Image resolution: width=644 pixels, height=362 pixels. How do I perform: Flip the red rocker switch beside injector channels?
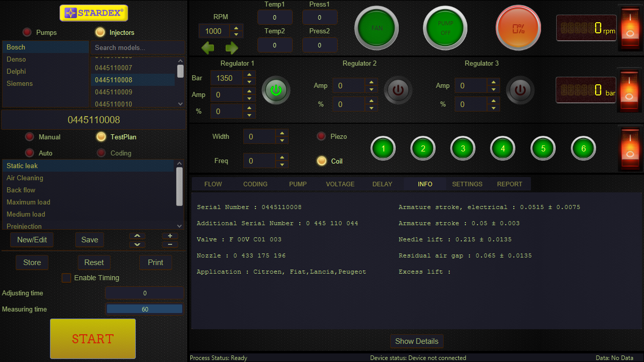click(630, 148)
